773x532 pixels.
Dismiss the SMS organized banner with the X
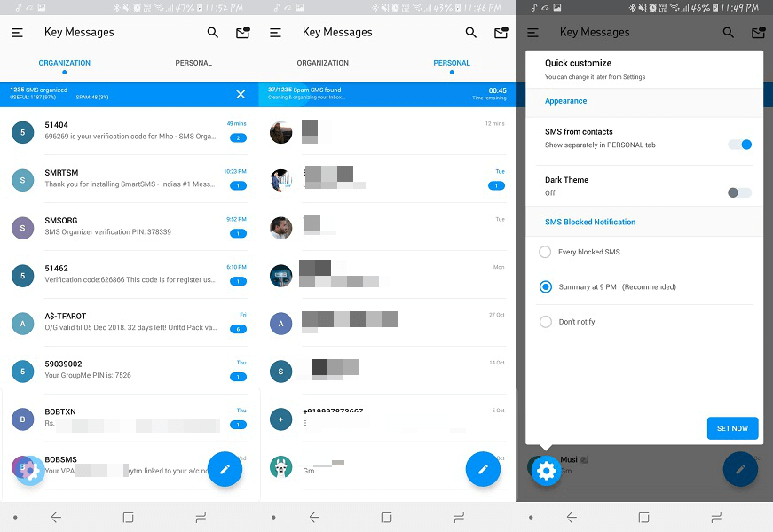240,93
